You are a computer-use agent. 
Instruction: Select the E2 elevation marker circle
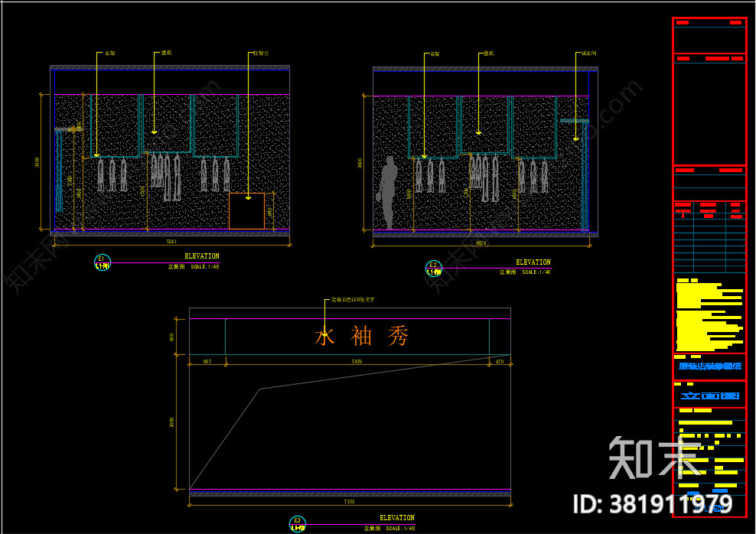[433, 269]
